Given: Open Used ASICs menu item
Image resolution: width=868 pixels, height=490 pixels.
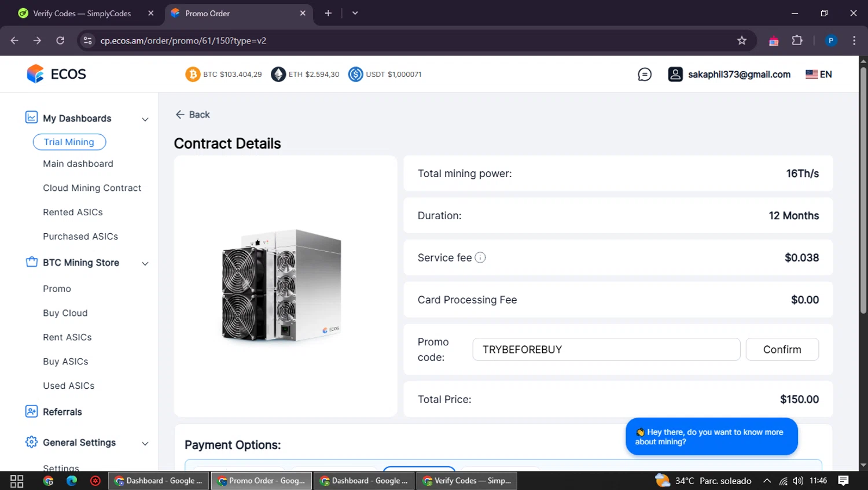Looking at the screenshot, I should point(68,386).
